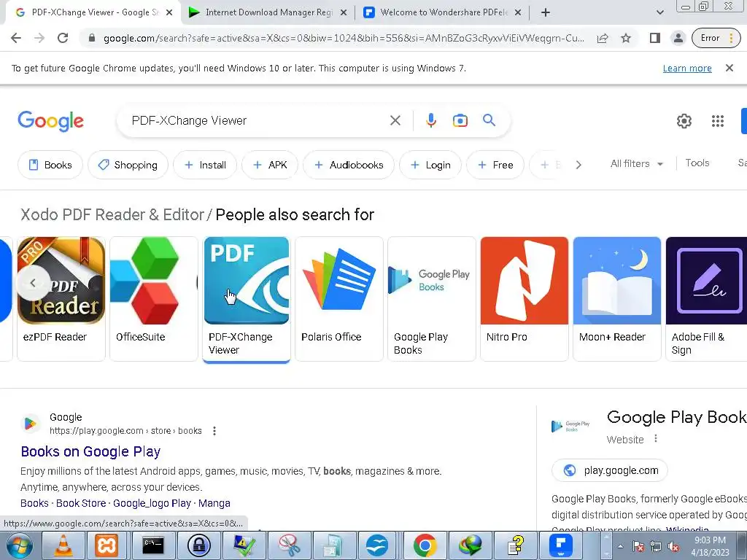Clear the search query with X
Screen dimensions: 747x560
[x=395, y=120]
